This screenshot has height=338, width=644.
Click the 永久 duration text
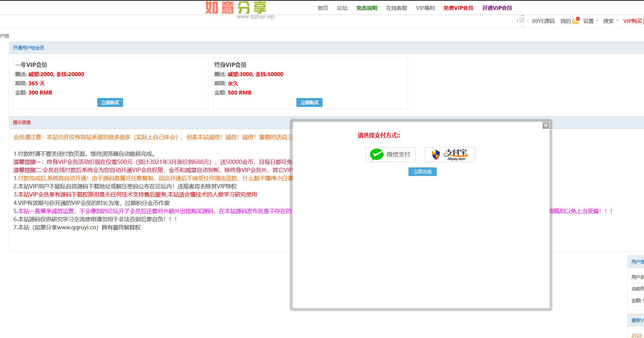click(x=233, y=84)
